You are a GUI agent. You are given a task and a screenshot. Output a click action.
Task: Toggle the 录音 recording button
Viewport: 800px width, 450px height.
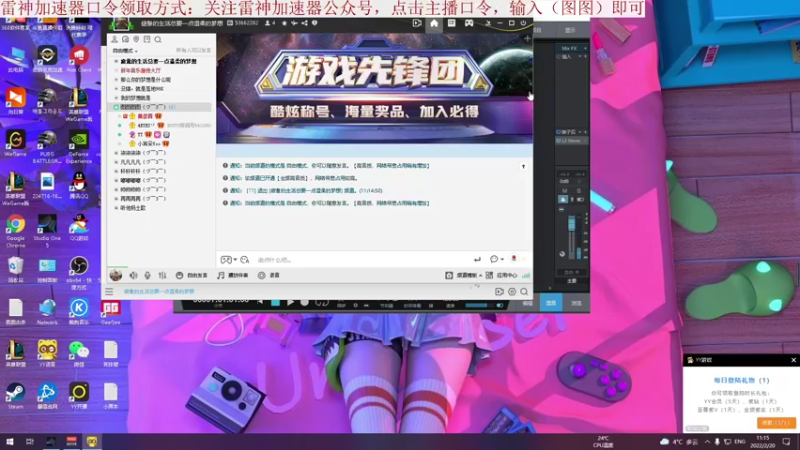(x=269, y=276)
